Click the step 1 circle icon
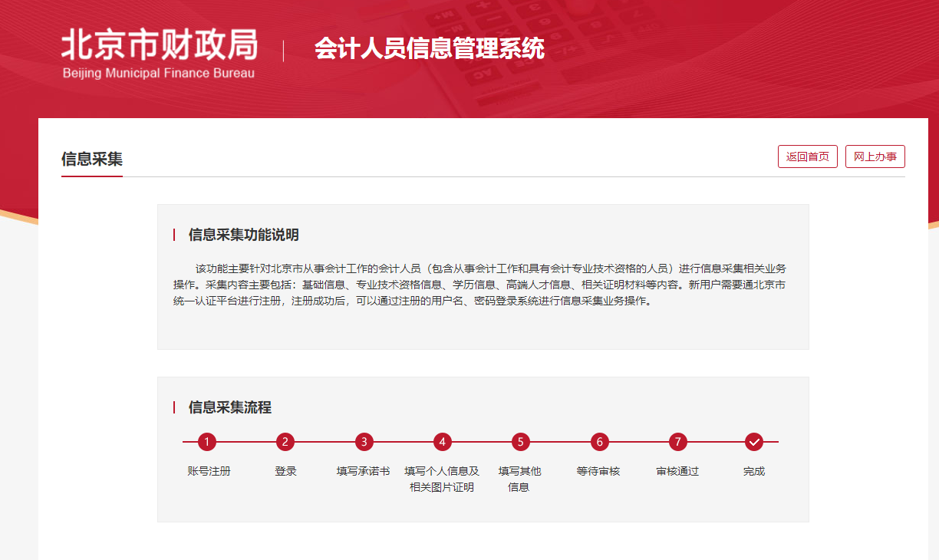 click(206, 442)
